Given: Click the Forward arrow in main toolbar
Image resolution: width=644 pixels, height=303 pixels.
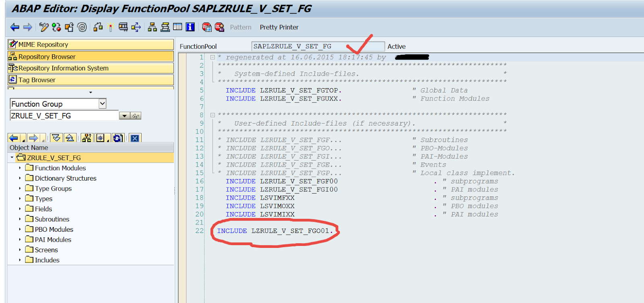Looking at the screenshot, I should tap(28, 27).
